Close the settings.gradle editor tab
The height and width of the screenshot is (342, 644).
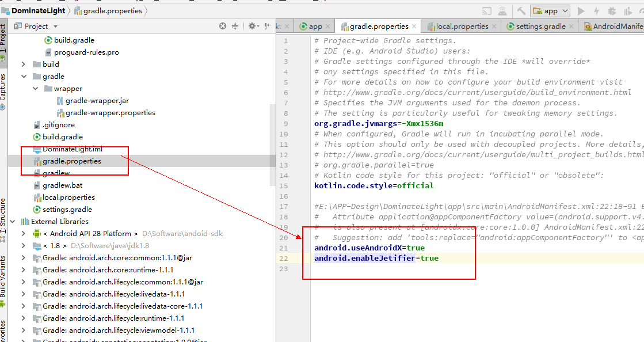[x=571, y=26]
